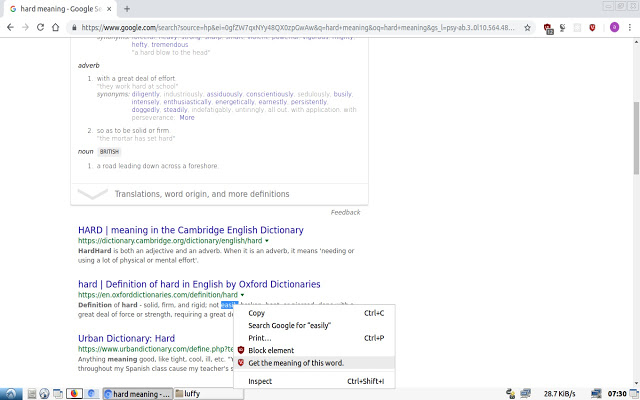Expand 'Translations, word origin, and more definitions'
This screenshot has height=400, width=640.
[219, 194]
